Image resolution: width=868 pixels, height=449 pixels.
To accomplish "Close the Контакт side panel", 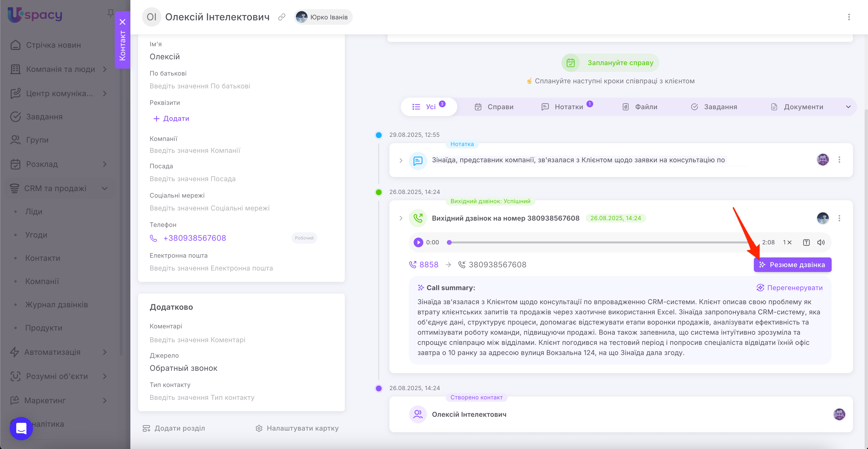I will (122, 22).
